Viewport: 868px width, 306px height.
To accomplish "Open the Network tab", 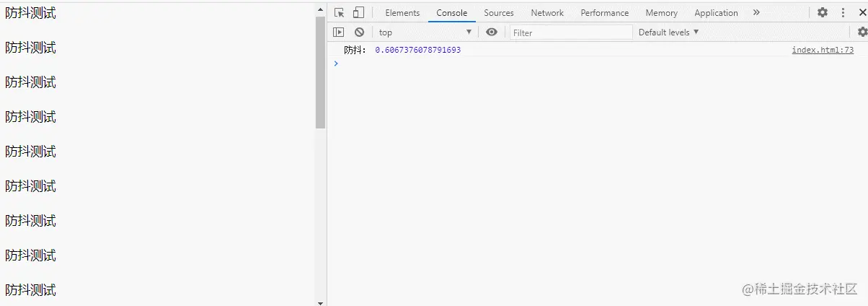I will (547, 12).
